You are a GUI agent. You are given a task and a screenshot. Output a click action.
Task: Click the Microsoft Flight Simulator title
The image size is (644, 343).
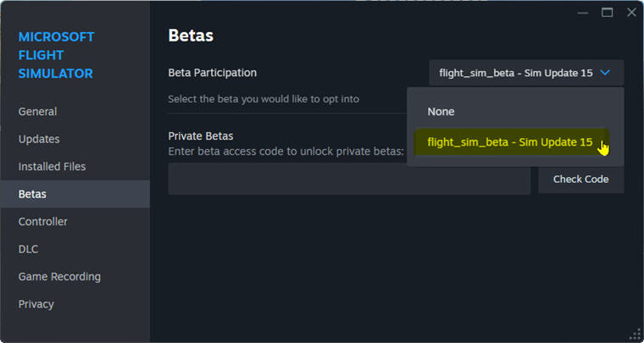57,55
